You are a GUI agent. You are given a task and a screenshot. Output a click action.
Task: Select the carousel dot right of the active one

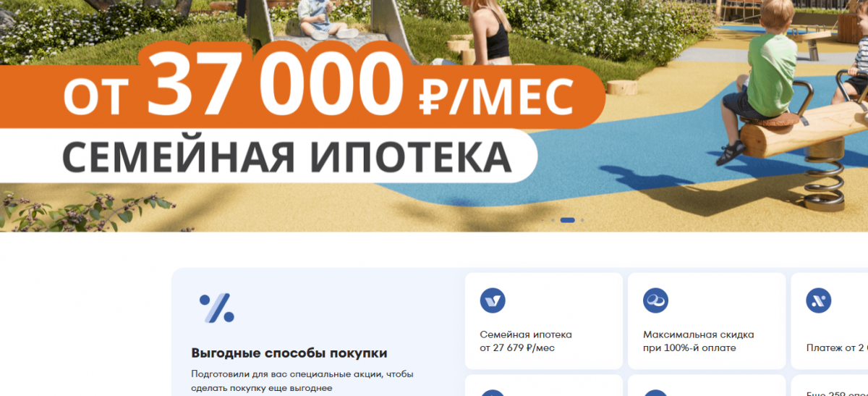582,219
